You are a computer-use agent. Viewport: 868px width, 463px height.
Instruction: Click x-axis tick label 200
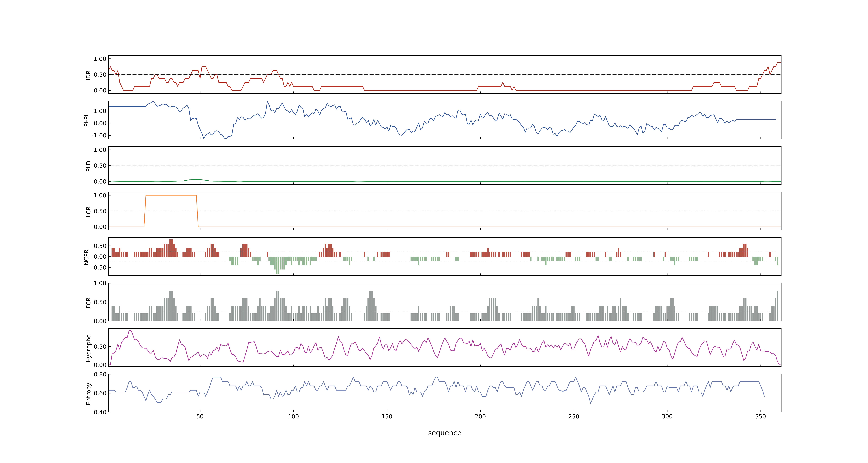(x=480, y=416)
